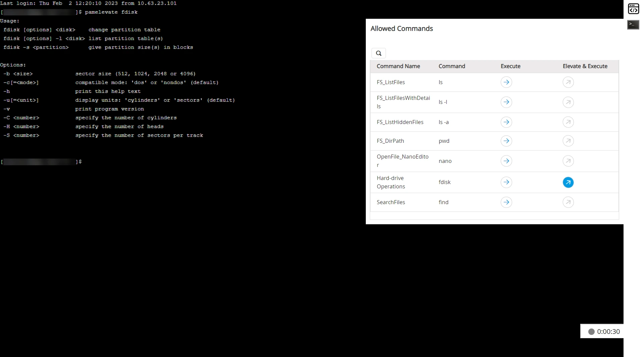Execute the Hard-drive Operations fdisk command

pyautogui.click(x=506, y=182)
